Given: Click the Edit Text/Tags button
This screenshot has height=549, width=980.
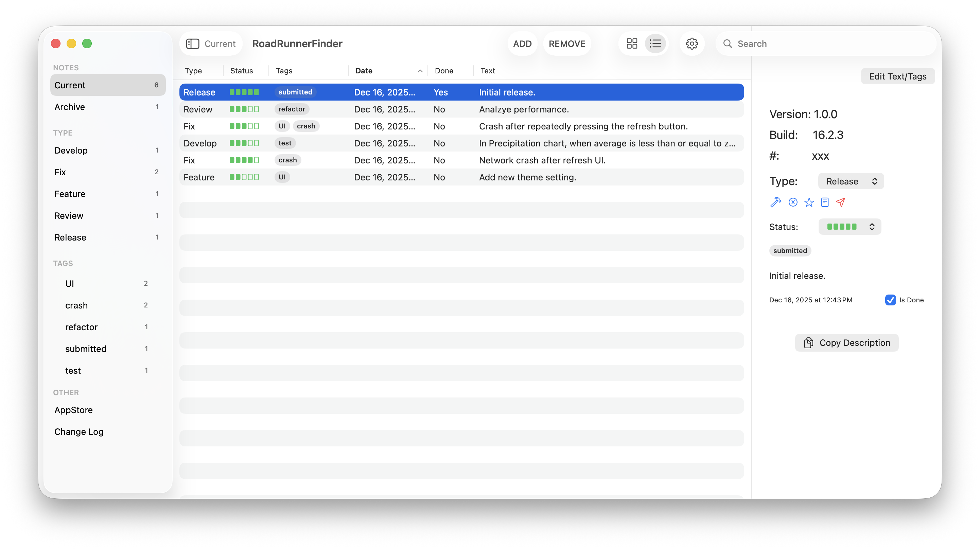Looking at the screenshot, I should [897, 76].
